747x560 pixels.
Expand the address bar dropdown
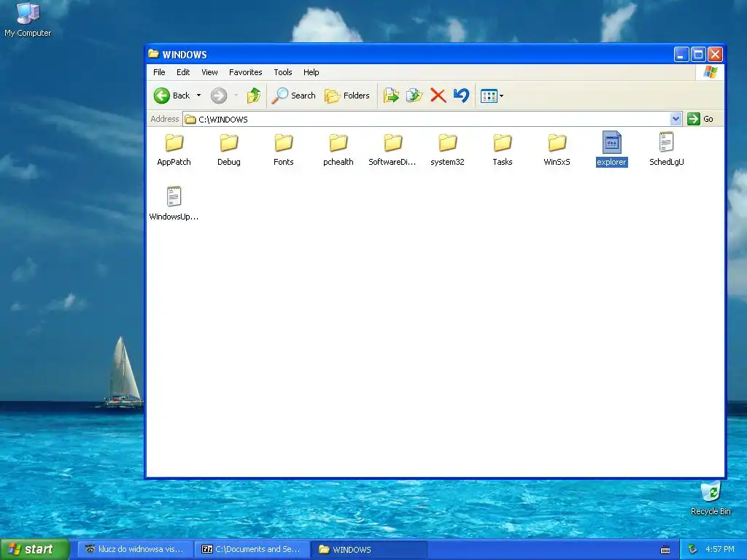click(x=676, y=119)
